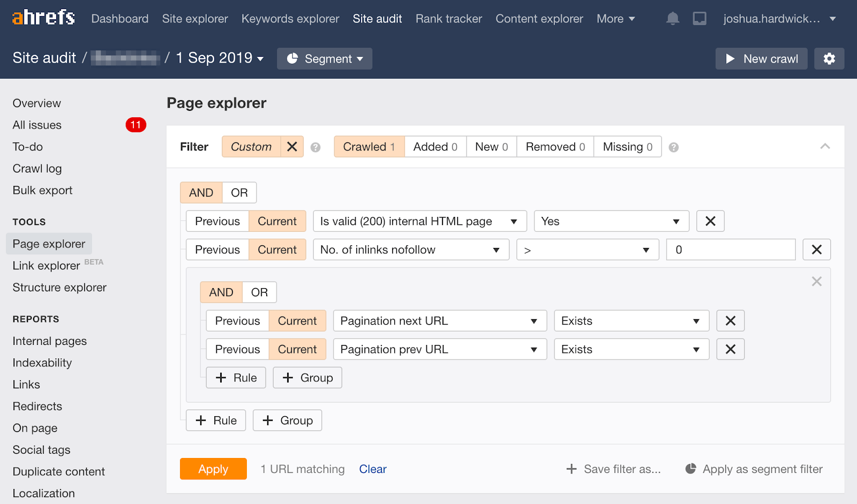
Task: Switch to the Added filter tab
Action: 434,146
